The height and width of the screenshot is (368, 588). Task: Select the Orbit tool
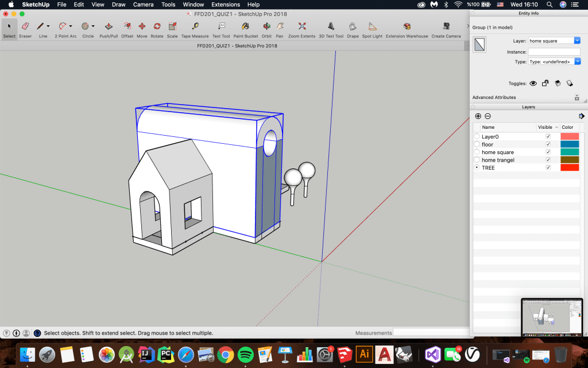[x=266, y=26]
